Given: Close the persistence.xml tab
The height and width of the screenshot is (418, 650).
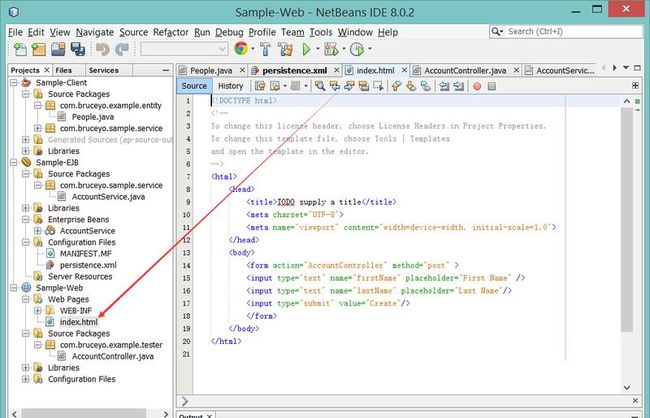Looking at the screenshot, I should 337,70.
